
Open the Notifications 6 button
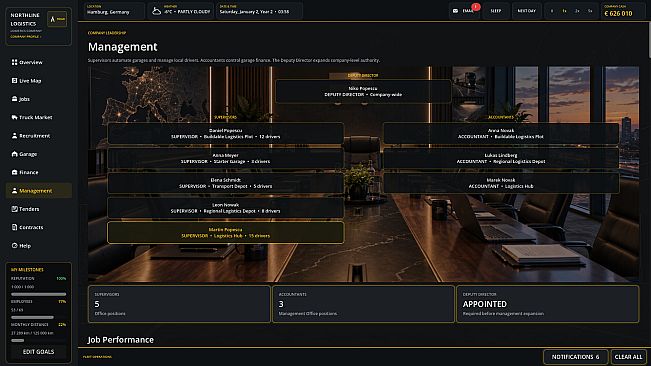[x=575, y=357]
